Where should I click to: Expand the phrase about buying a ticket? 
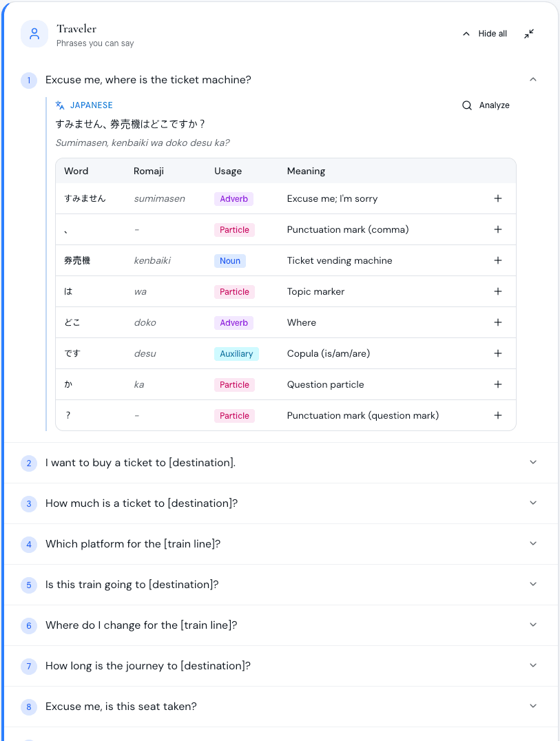tap(533, 462)
